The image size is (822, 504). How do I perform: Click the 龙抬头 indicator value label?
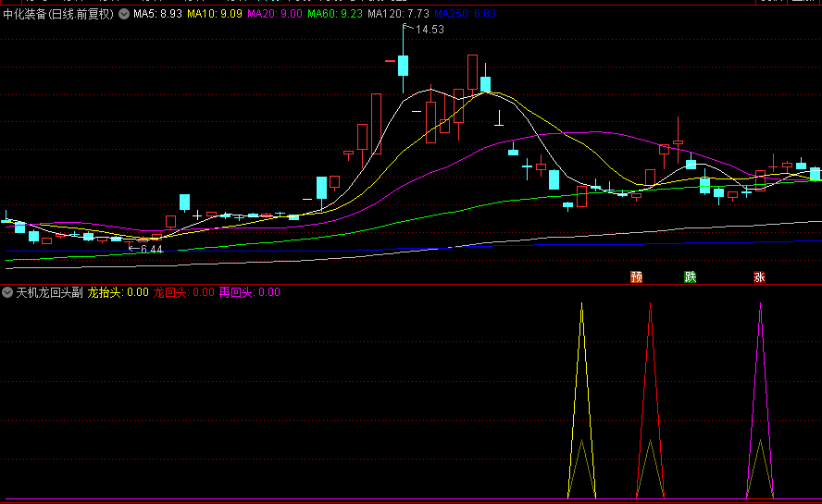(x=118, y=292)
